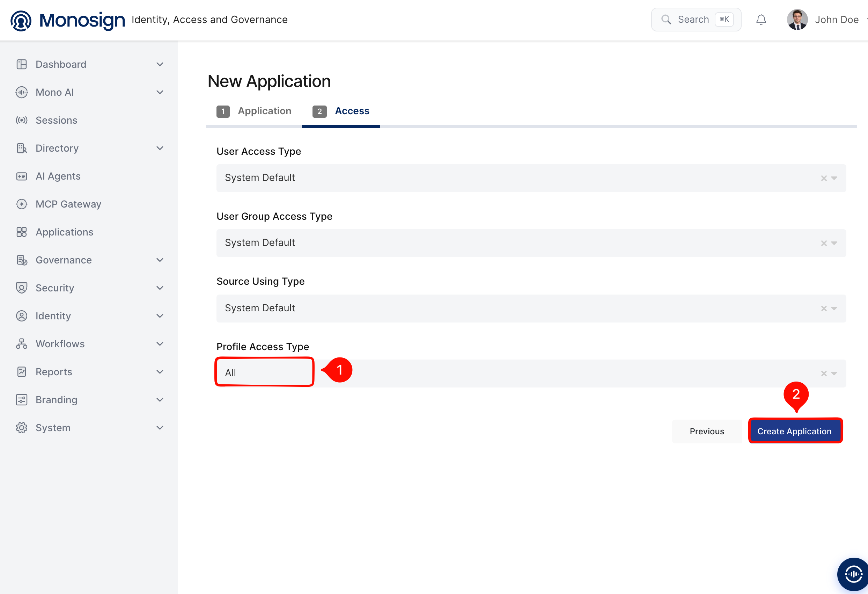Expand the Mono AI menu chevron

pos(160,92)
